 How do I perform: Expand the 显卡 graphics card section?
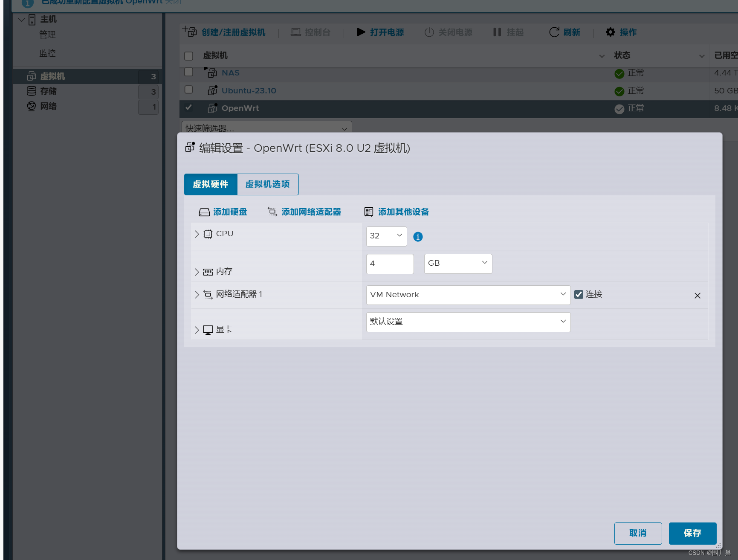coord(197,329)
